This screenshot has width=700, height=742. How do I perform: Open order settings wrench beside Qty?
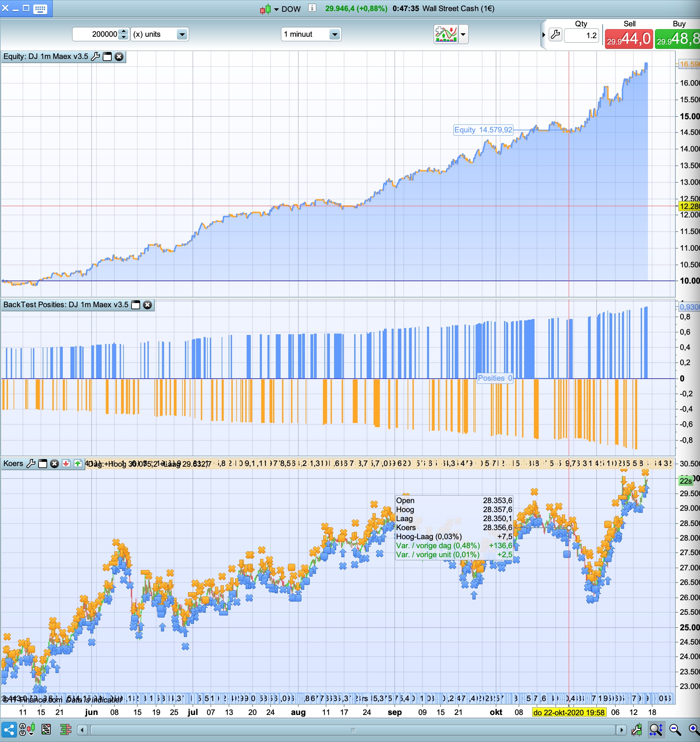(555, 35)
